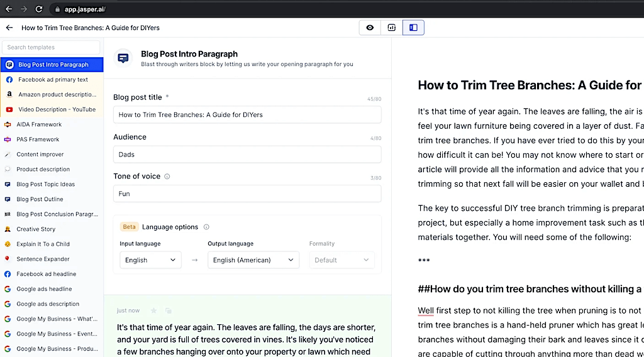Screen dimensions: 644x357
Task: Click the Blog Post Intro Paragraph header icon
Action: [x=123, y=58]
